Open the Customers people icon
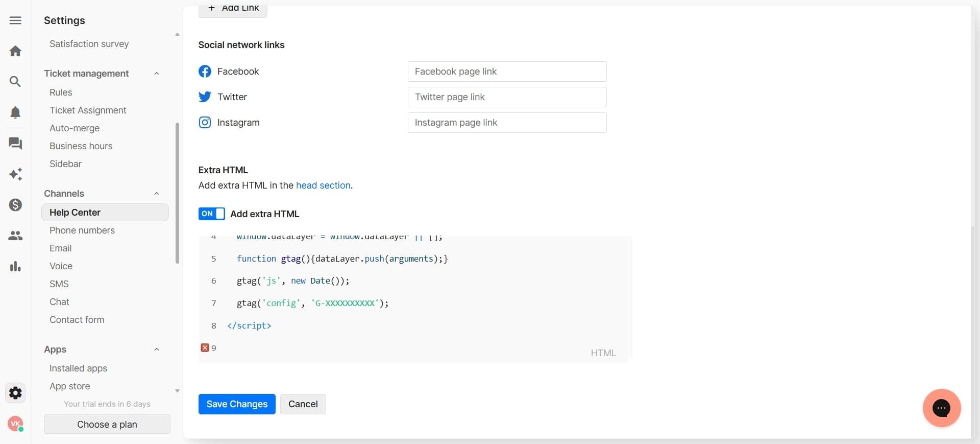Screen dimensions: 980x444 pyautogui.click(x=15, y=236)
